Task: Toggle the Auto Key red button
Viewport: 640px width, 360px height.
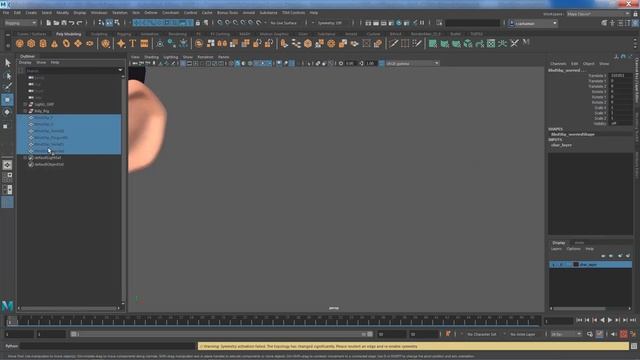Action: click(x=623, y=334)
